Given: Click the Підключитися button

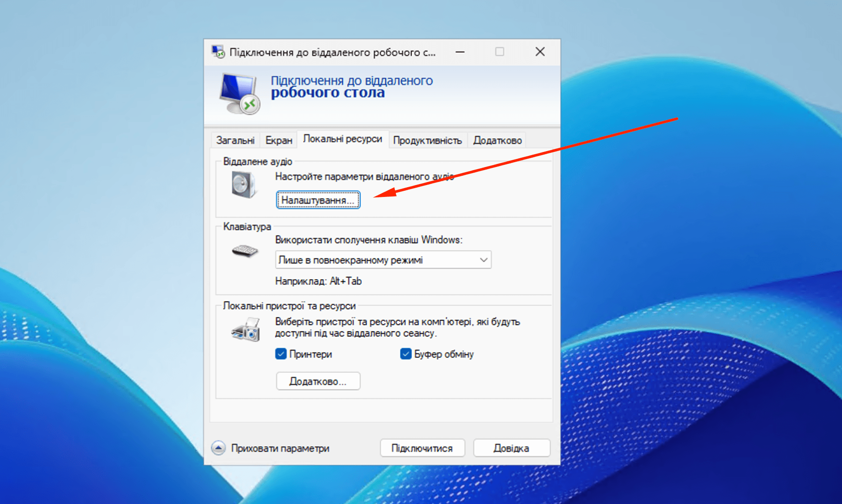Looking at the screenshot, I should pos(422,448).
